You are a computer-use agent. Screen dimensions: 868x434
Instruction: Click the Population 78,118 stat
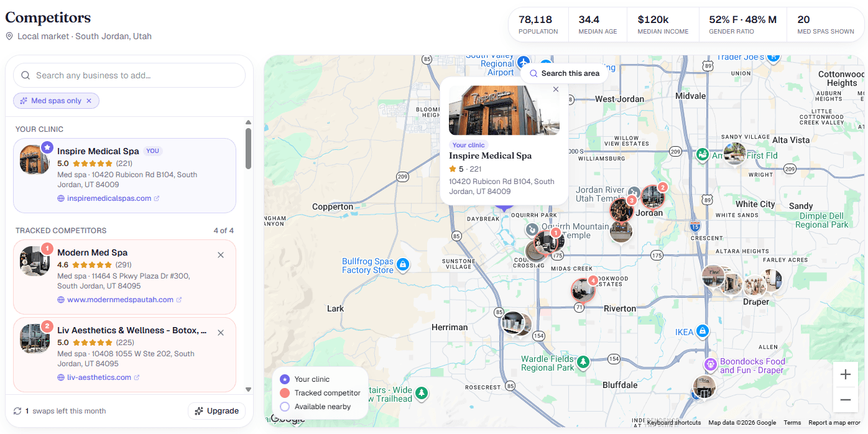(538, 25)
